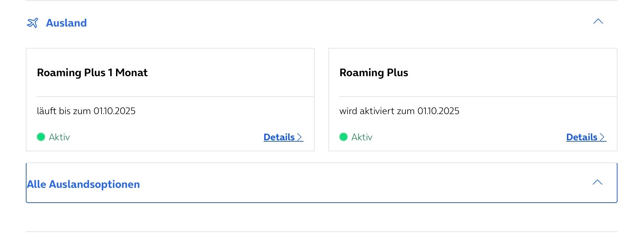
Task: Open Details for Roaming Plus 1 Monat
Action: [x=279, y=137]
